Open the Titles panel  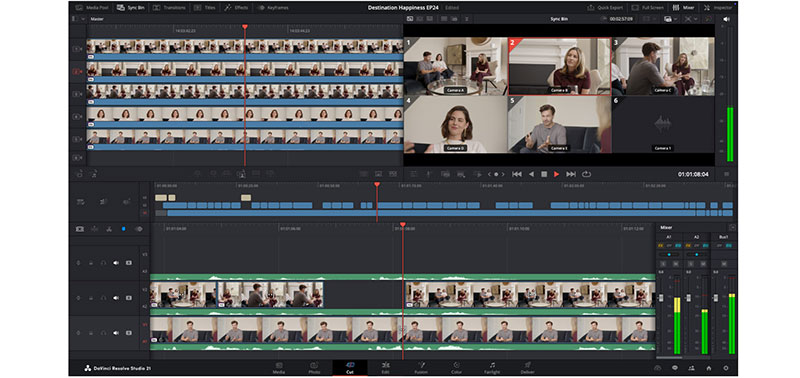tap(205, 8)
